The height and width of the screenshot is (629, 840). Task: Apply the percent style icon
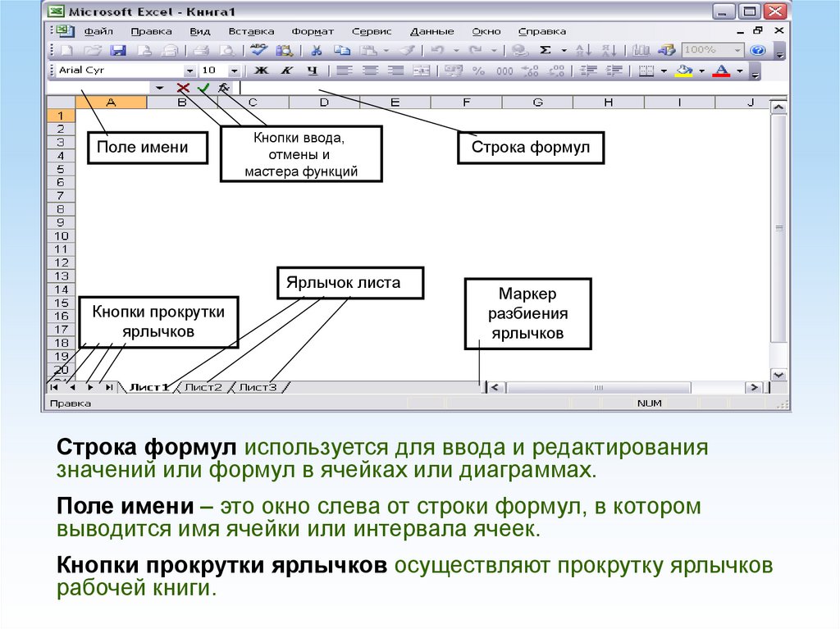tap(478, 71)
